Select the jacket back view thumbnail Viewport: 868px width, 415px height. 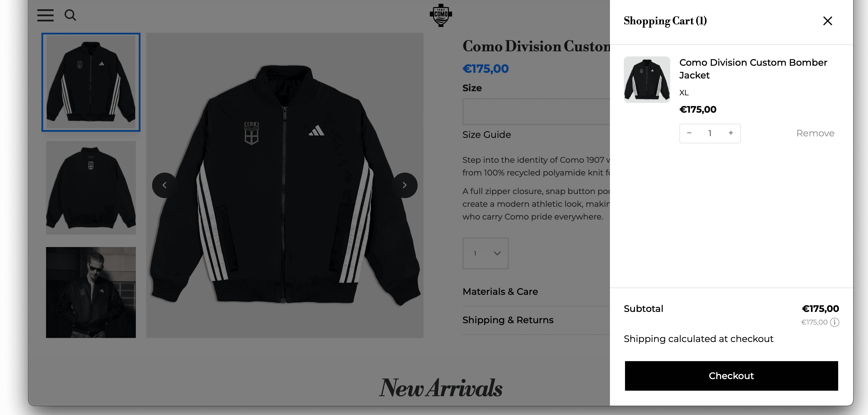tap(91, 188)
